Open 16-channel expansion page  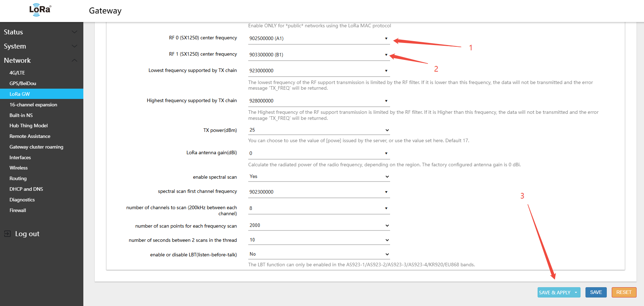click(x=33, y=105)
